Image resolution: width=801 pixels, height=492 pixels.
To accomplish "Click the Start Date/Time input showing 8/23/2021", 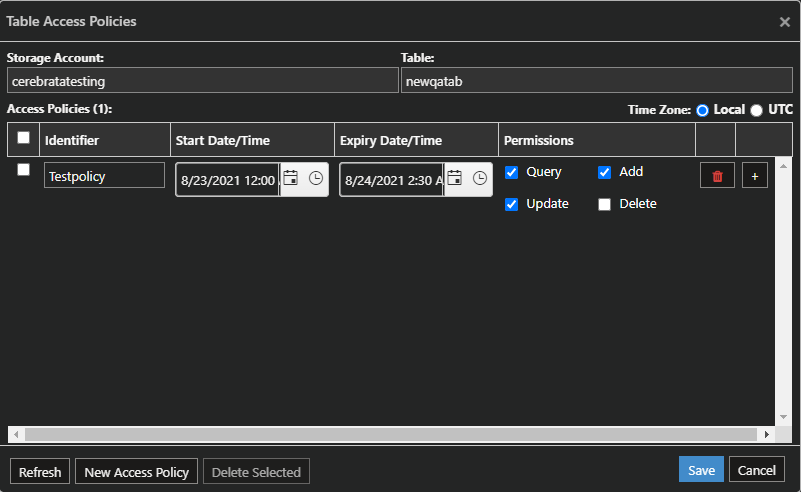I will point(228,180).
